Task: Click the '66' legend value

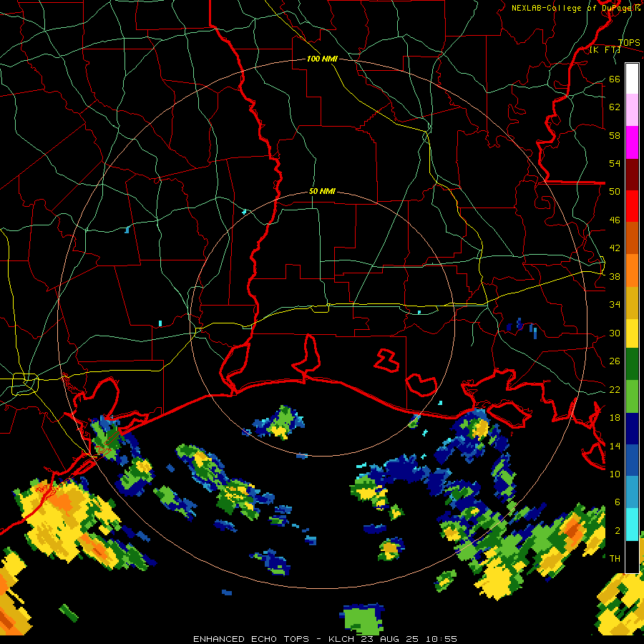Action: pyautogui.click(x=615, y=79)
